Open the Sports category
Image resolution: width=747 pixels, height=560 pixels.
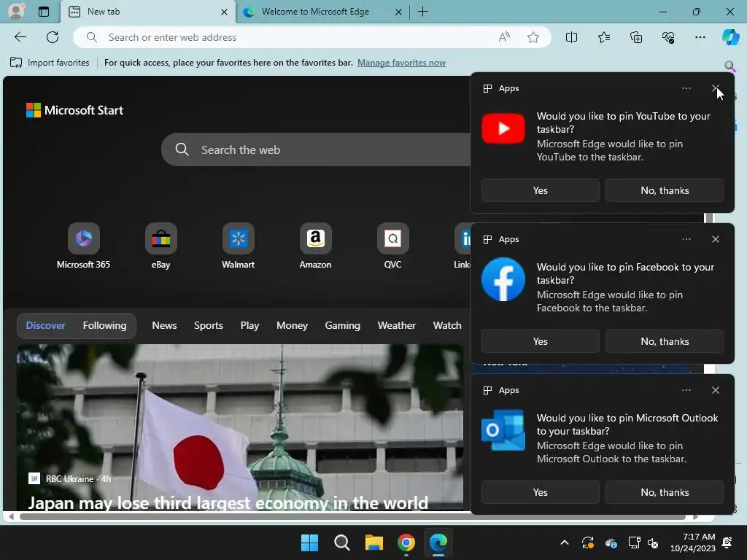[208, 325]
